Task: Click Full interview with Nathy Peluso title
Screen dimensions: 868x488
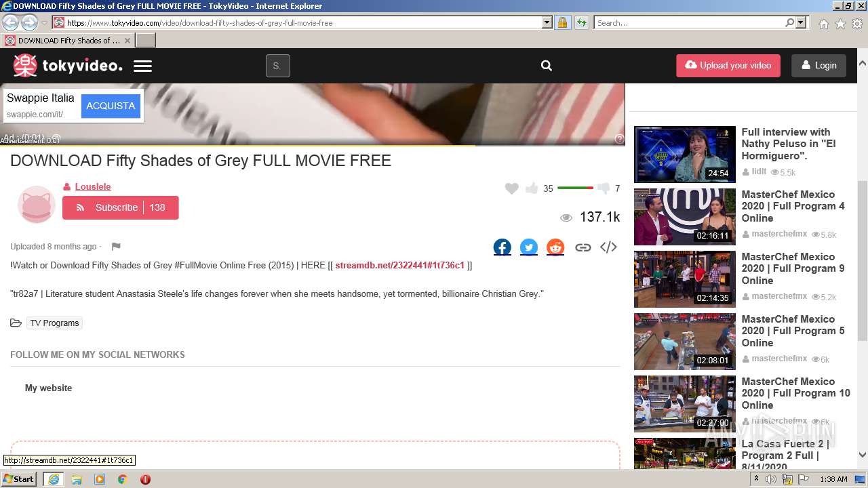Action: 789,144
